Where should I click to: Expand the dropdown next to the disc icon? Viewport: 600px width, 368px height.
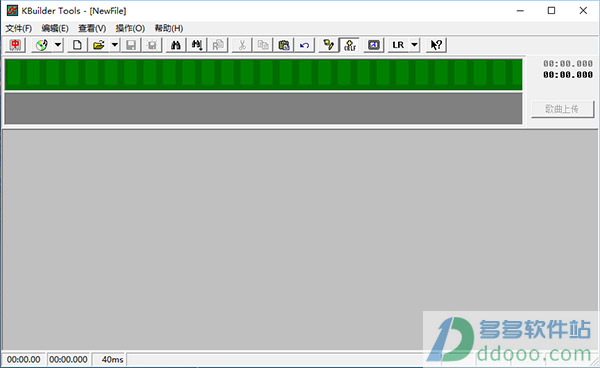coord(58,45)
